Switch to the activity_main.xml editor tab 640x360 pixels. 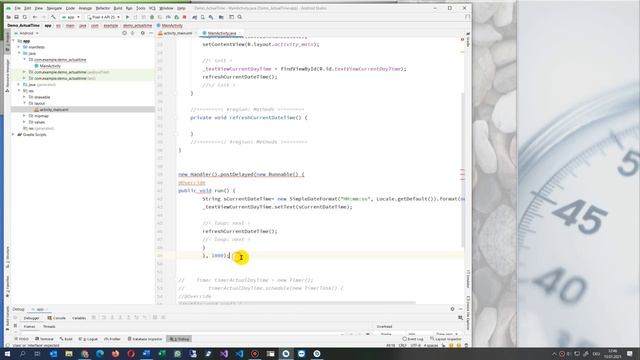click(x=178, y=33)
